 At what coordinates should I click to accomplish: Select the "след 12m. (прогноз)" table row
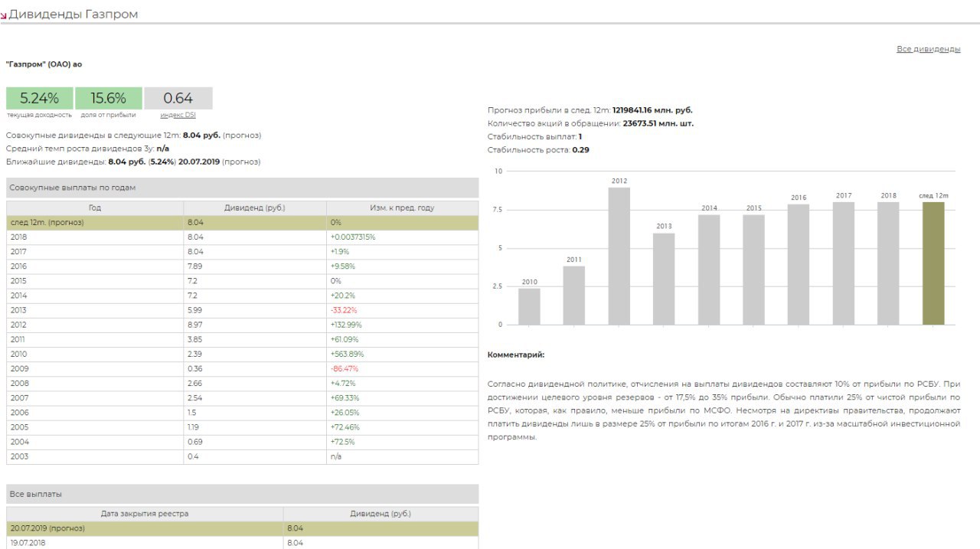point(243,222)
